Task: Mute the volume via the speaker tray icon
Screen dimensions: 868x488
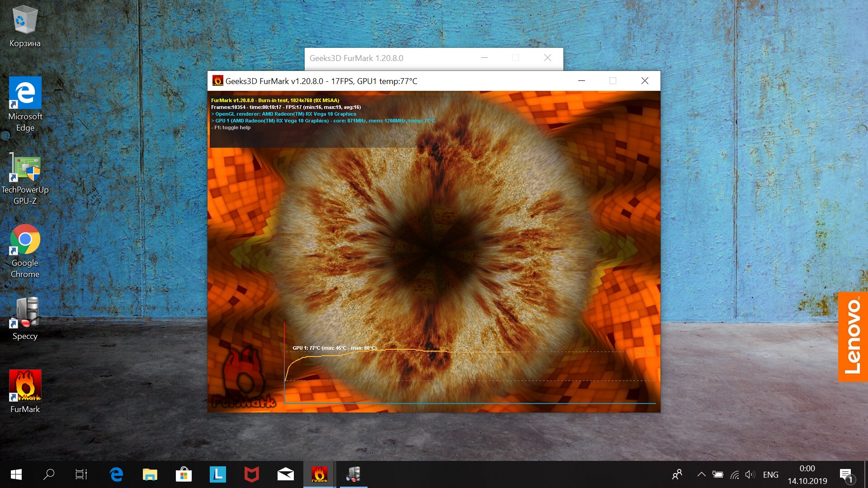Action: point(750,474)
